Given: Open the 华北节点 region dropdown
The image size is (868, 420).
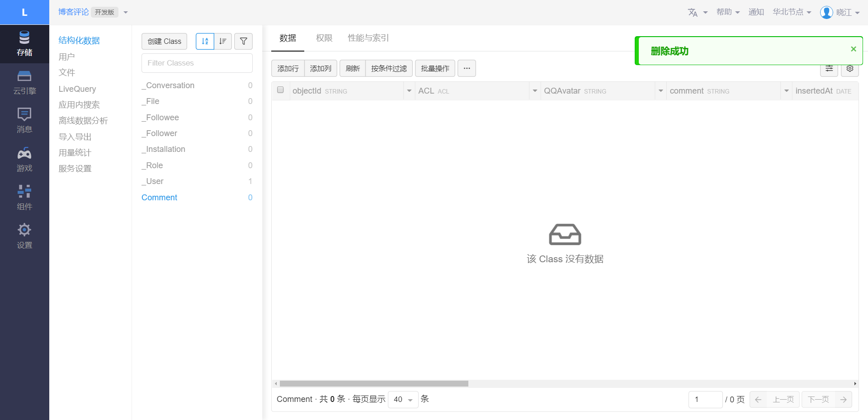Looking at the screenshot, I should (792, 12).
